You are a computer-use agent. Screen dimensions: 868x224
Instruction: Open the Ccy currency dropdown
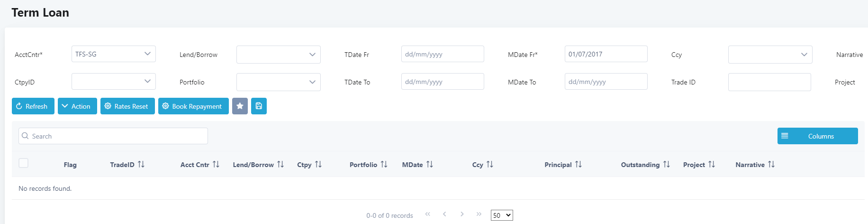pos(770,55)
